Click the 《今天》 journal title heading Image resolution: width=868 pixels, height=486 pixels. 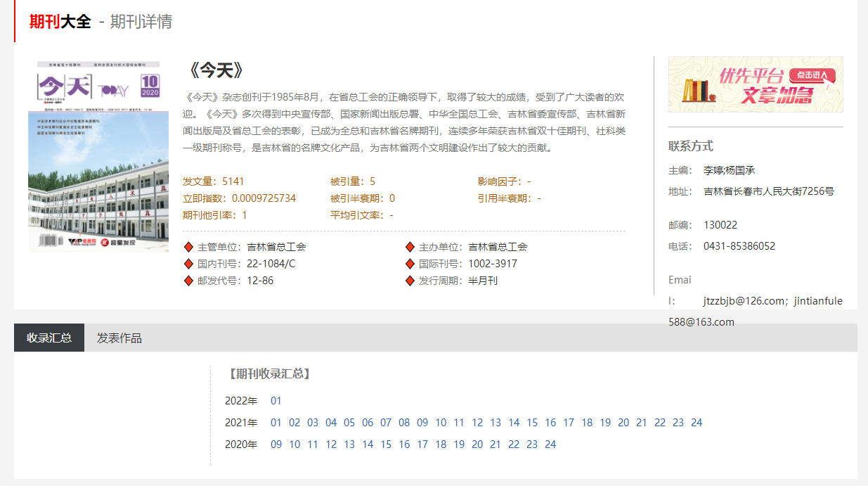pyautogui.click(x=216, y=70)
